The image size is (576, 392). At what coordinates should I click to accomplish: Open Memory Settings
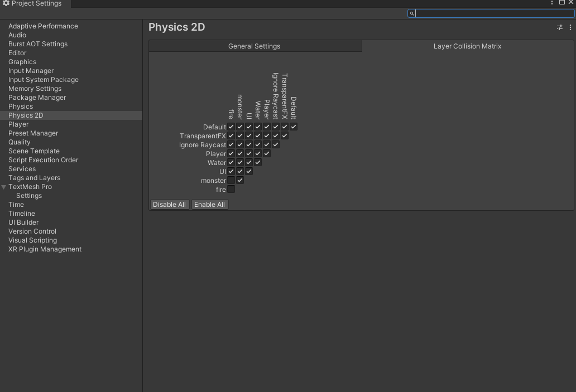pos(35,89)
